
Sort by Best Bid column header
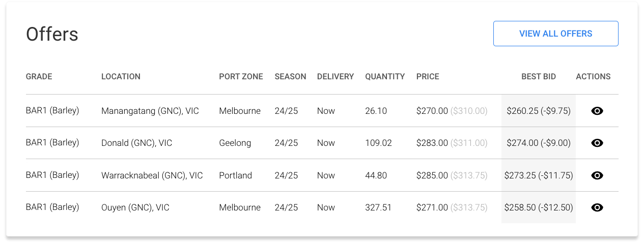pos(539,77)
